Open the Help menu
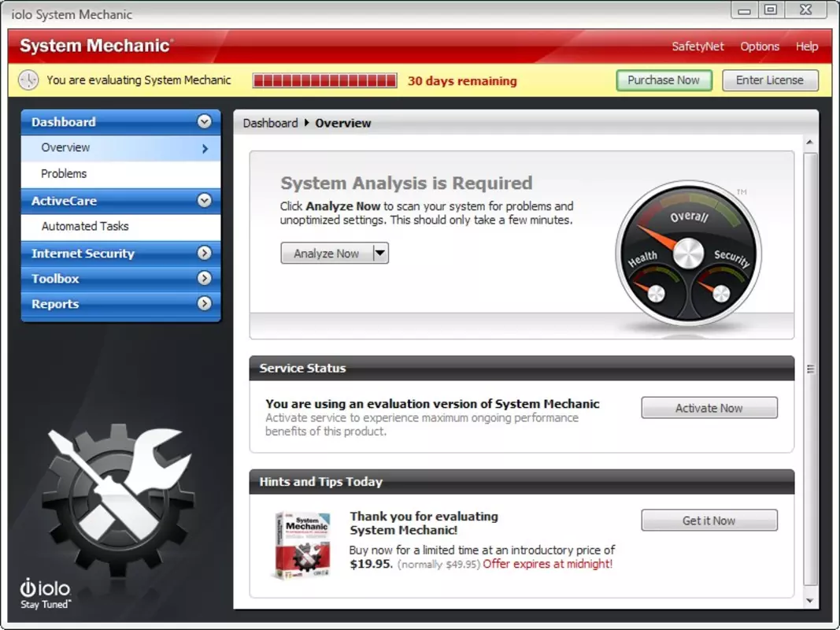 pos(807,46)
